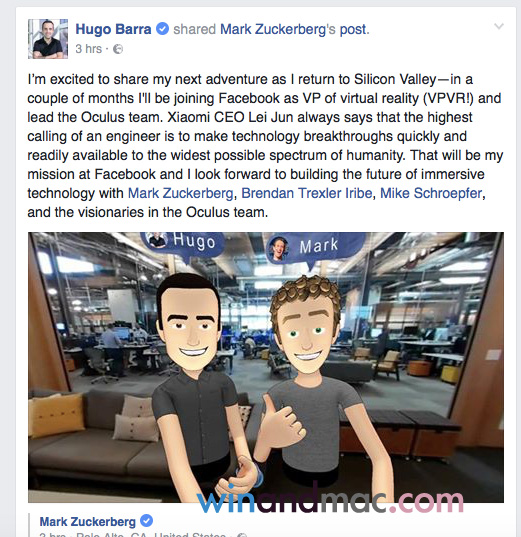521x537 pixels.
Task: Click small Hugo photo in name bubble
Action: click(157, 239)
